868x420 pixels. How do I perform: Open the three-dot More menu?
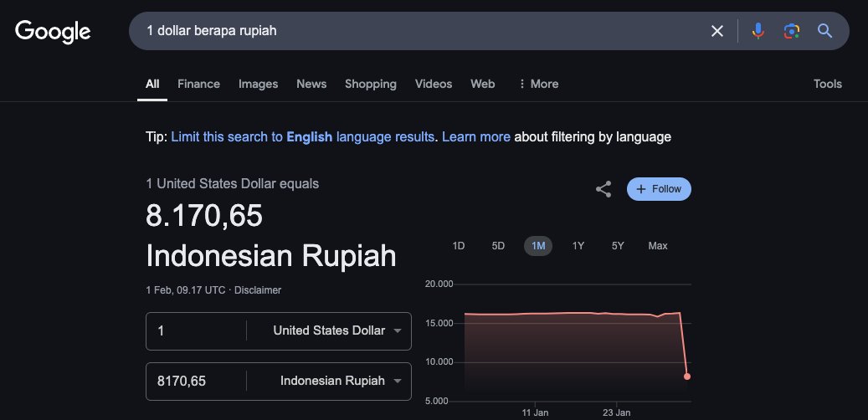[538, 85]
